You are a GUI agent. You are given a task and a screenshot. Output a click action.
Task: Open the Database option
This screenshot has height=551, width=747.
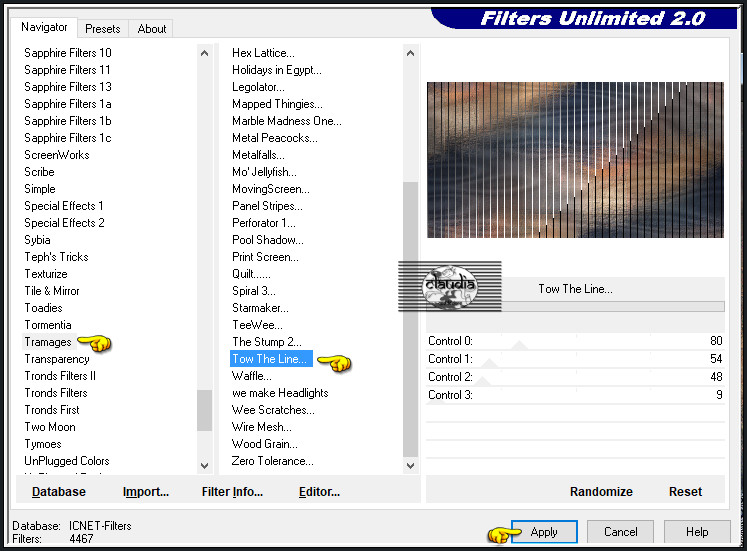pos(59,491)
